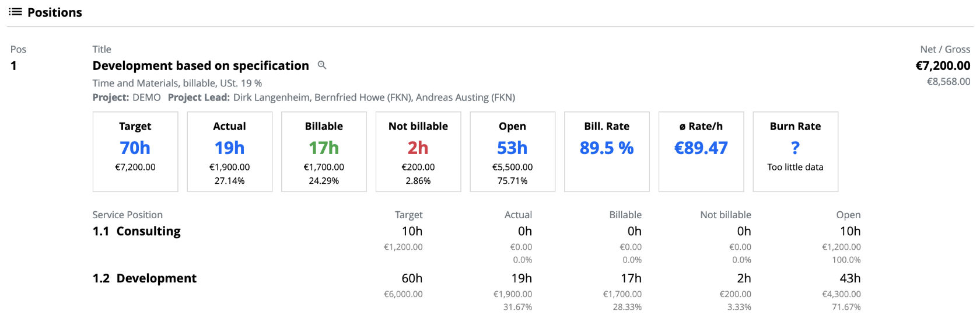This screenshot has width=980, height=325.
Task: Click project lead Dirk Langenheim
Action: coord(271,97)
